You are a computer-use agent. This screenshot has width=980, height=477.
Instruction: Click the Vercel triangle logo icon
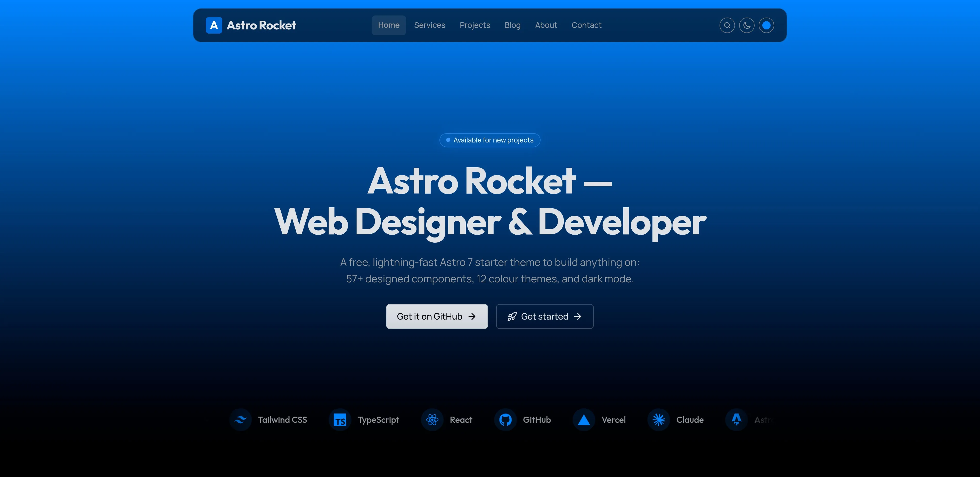click(584, 419)
